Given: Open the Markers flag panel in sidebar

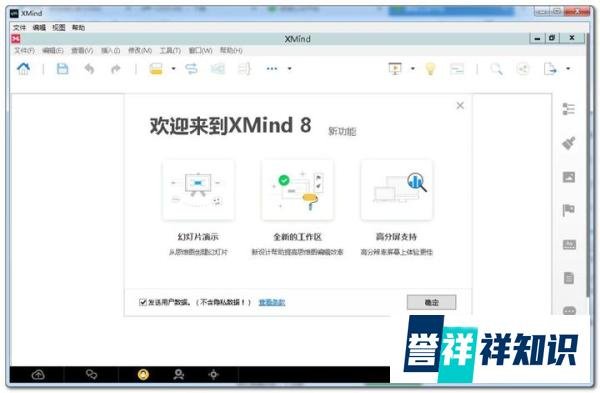Looking at the screenshot, I should (x=569, y=210).
